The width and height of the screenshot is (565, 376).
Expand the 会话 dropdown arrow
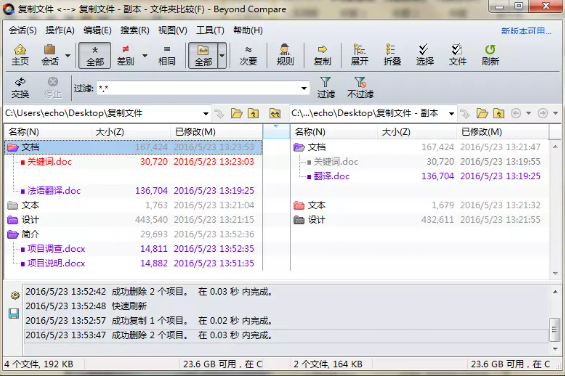coord(67,56)
